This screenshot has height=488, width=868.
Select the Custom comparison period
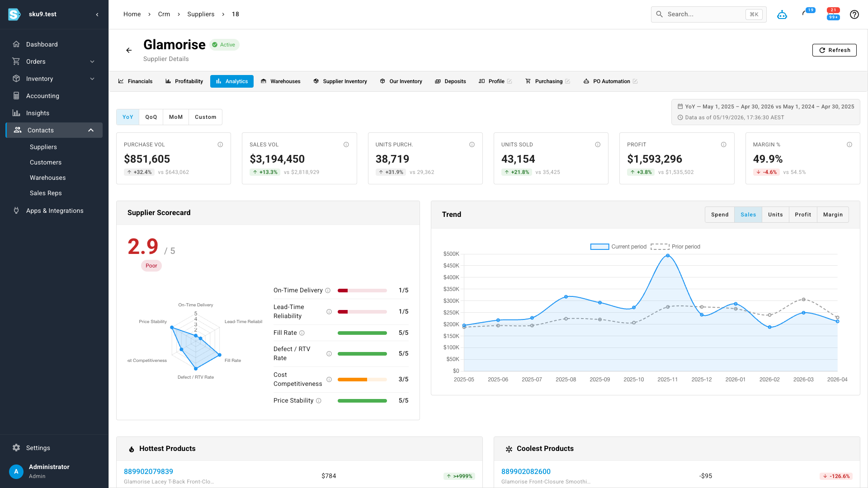pos(206,117)
